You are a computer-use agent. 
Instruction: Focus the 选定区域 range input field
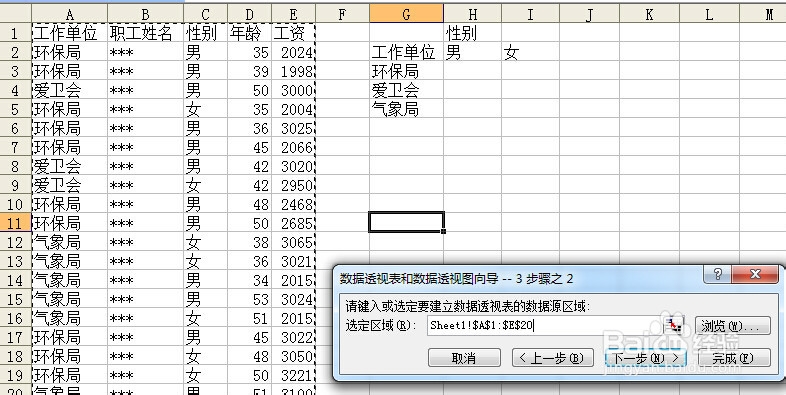click(x=545, y=325)
